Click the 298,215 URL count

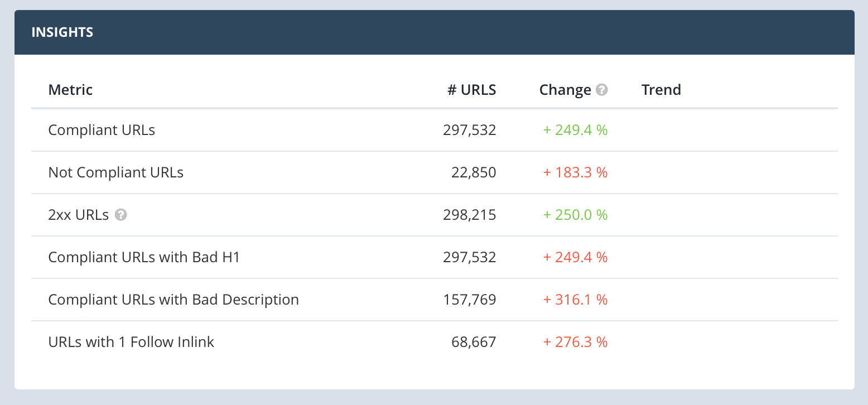[x=469, y=215]
